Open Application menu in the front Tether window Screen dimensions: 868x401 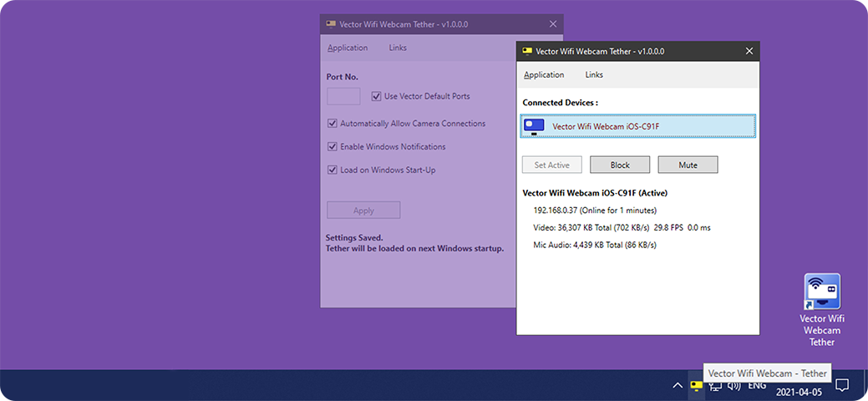pos(544,75)
